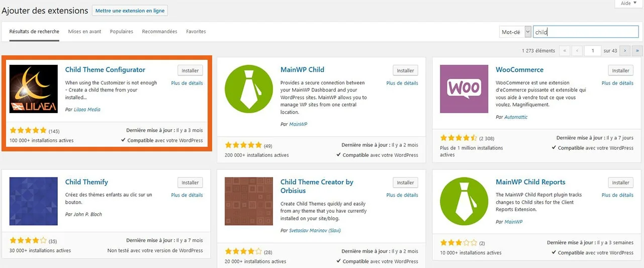Install Child Theme Creator by Orbisius

[x=405, y=183]
